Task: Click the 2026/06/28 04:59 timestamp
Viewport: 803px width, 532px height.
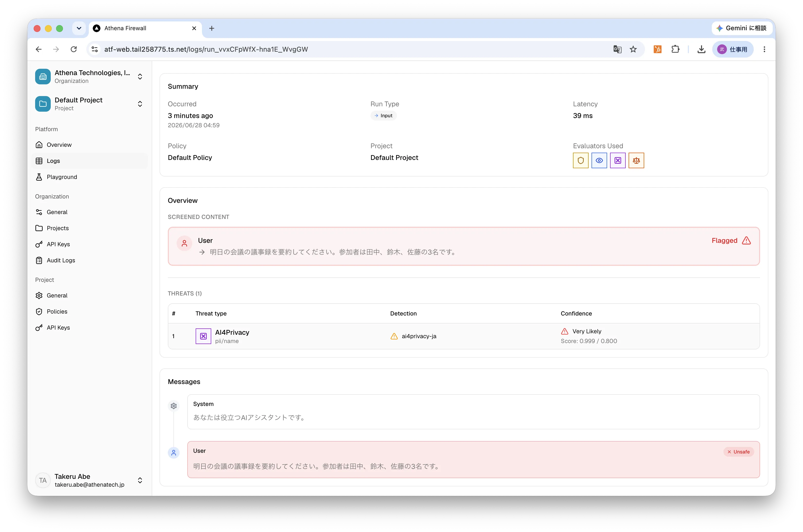Action: [193, 125]
